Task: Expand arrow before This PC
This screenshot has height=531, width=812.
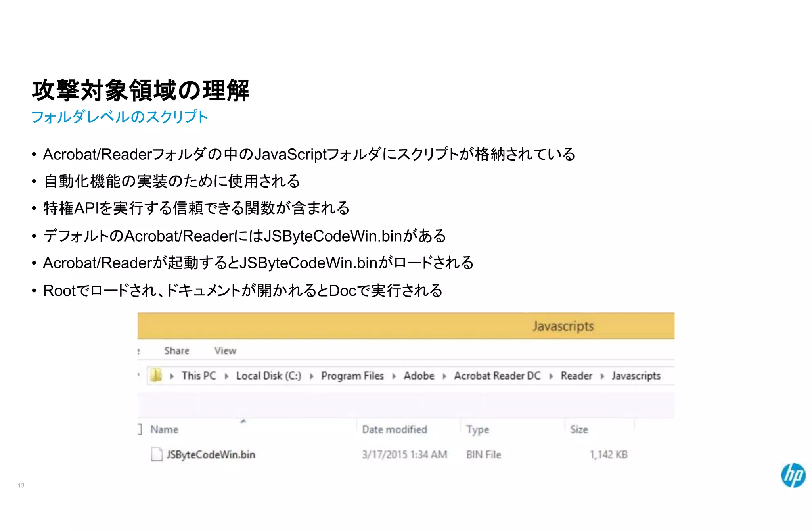Action: pyautogui.click(x=172, y=376)
